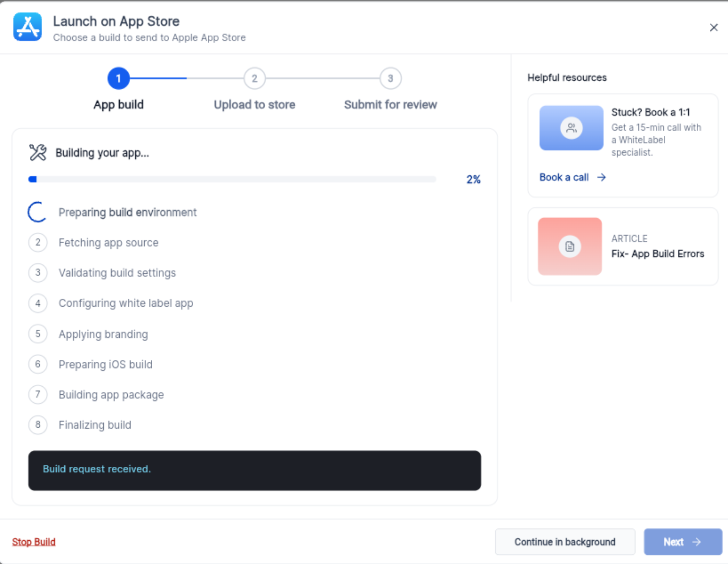Image resolution: width=728 pixels, height=564 pixels.
Task: Click the build progress bar
Action: coord(232,179)
